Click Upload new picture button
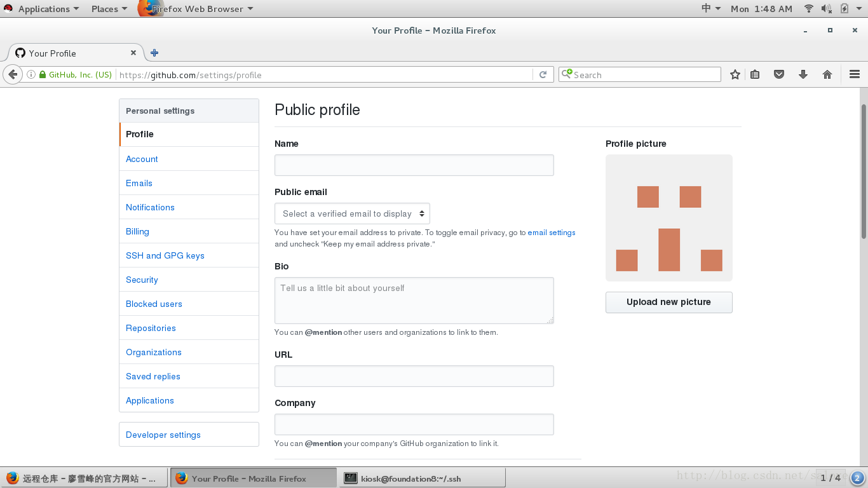868x488 pixels. coord(668,302)
